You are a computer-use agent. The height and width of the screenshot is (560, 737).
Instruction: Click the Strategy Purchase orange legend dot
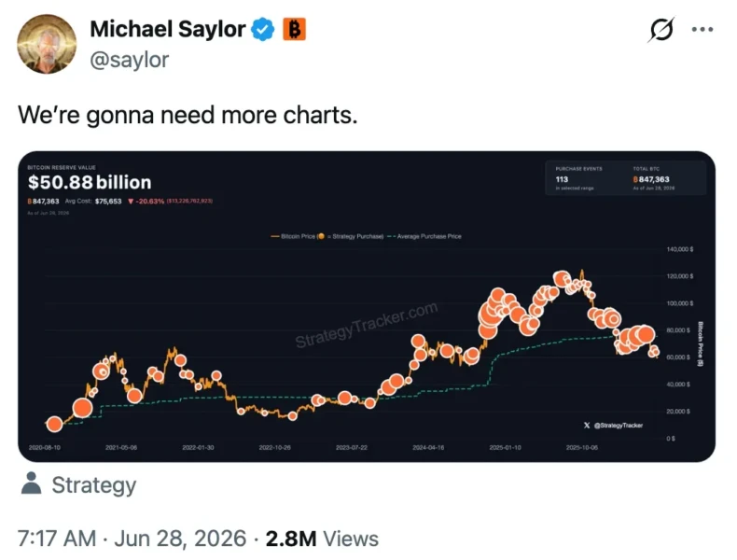coord(321,236)
